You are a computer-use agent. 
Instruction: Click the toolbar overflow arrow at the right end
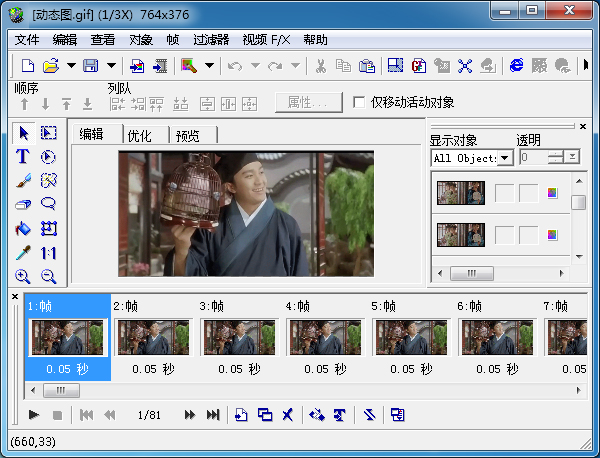tap(585, 65)
